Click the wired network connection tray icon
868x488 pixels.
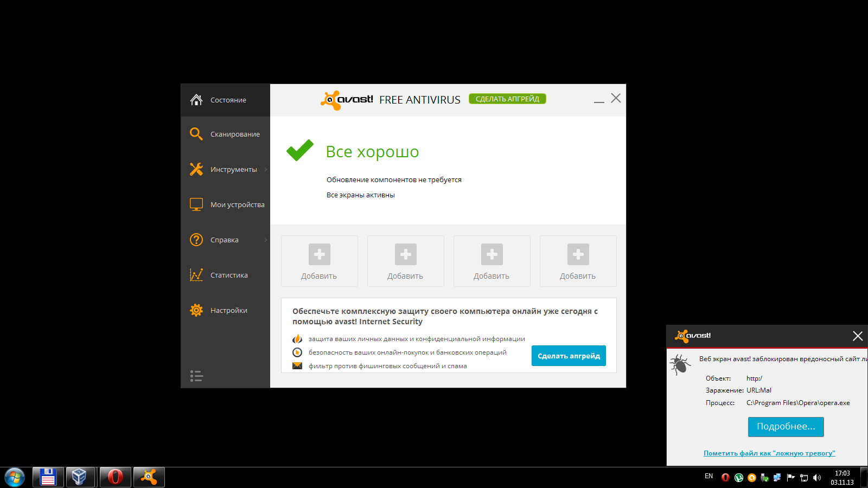tap(804, 478)
